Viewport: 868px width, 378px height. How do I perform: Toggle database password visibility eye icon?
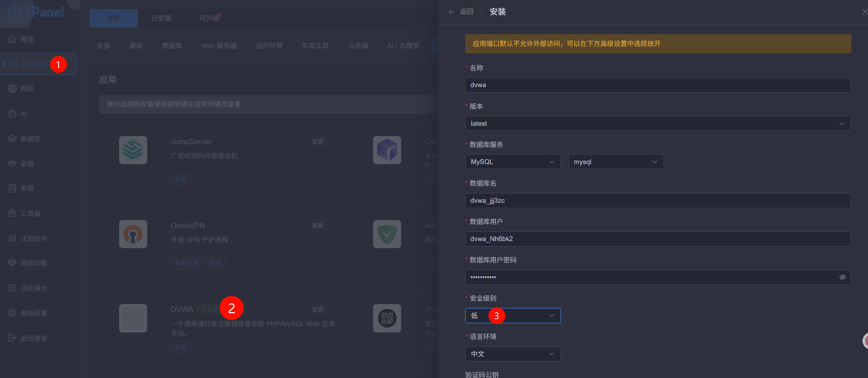[842, 277]
